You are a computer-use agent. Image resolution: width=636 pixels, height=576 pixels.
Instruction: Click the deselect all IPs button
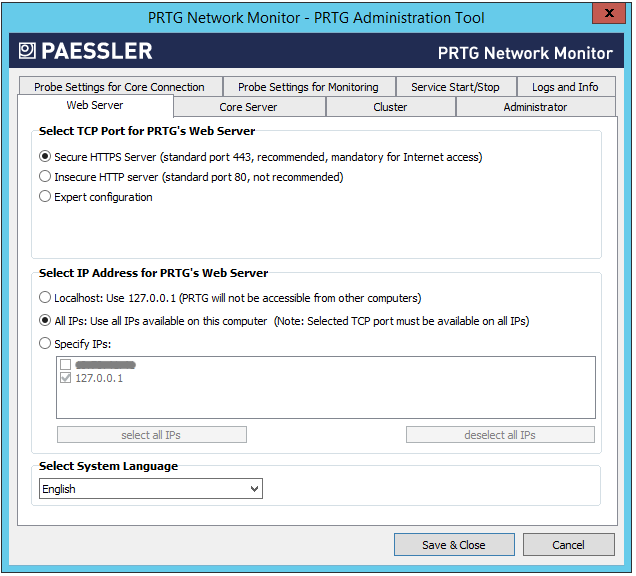(501, 436)
